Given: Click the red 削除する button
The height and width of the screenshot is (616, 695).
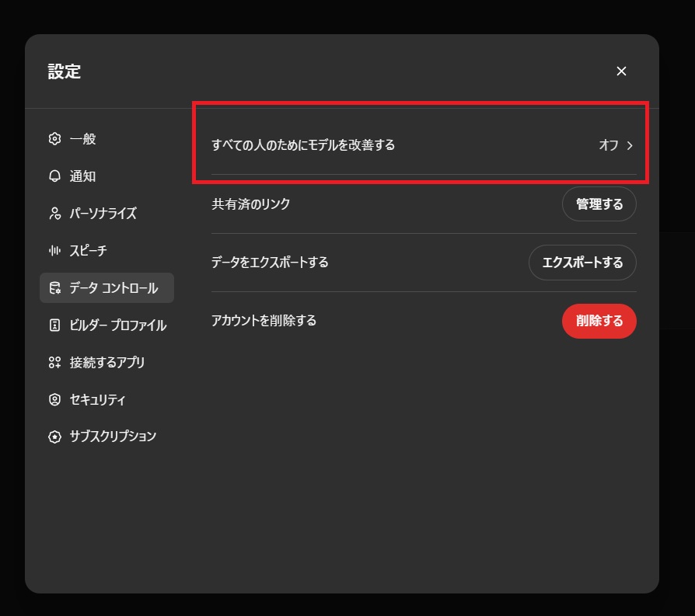Looking at the screenshot, I should 599,321.
